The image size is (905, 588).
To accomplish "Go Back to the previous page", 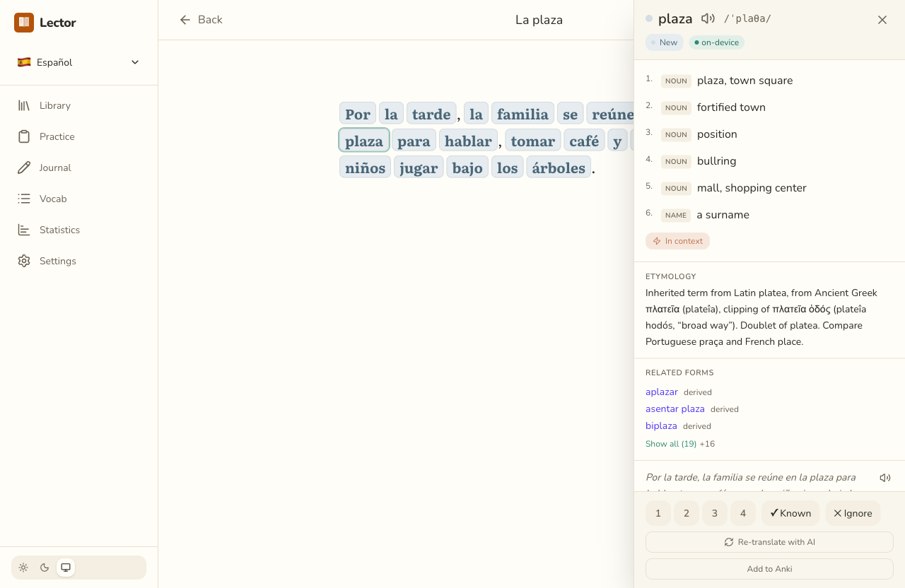I will 201,20.
